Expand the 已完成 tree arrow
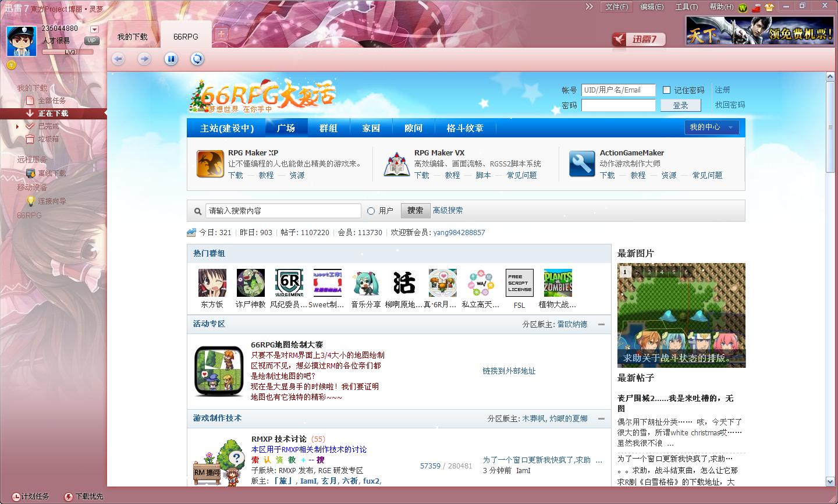The image size is (838, 504). pyautogui.click(x=18, y=126)
